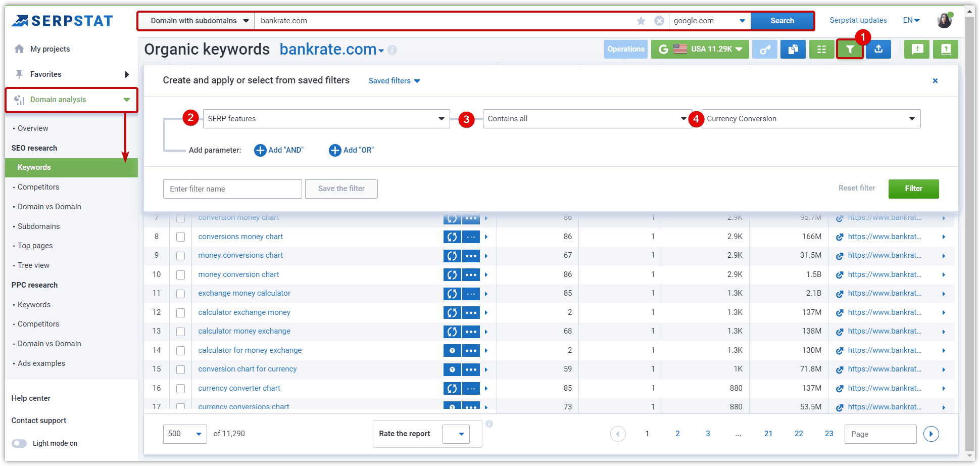Open Serpstat updates link

coord(858,20)
